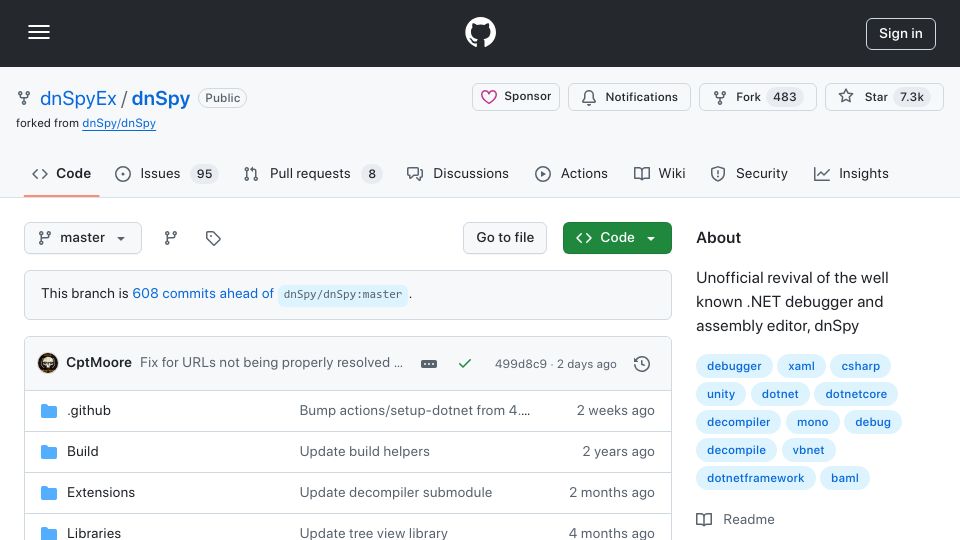Open the dnSpyEx owner profile link
This screenshot has width=960, height=540.
tap(78, 99)
